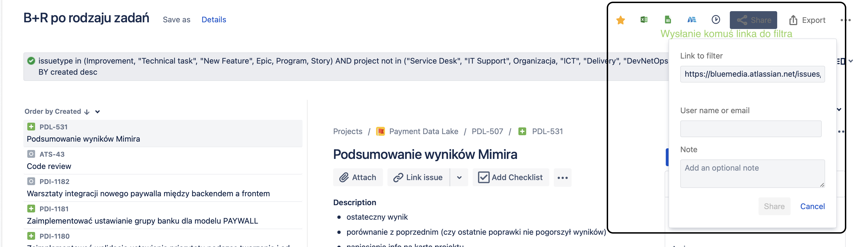Image resolution: width=868 pixels, height=247 pixels.
Task: Open the issue actions ellipsis menu
Action: click(562, 178)
